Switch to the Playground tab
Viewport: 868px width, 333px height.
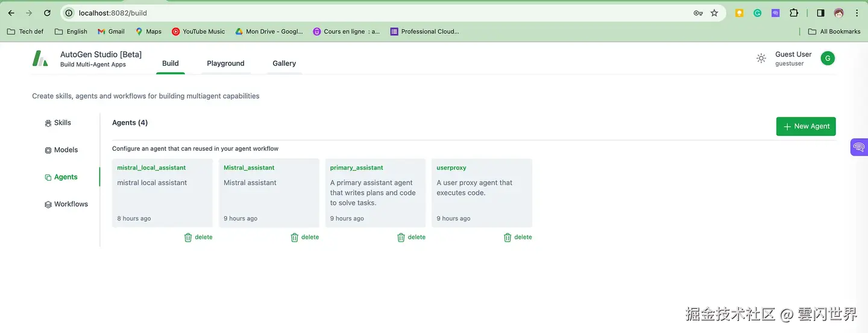click(x=225, y=63)
